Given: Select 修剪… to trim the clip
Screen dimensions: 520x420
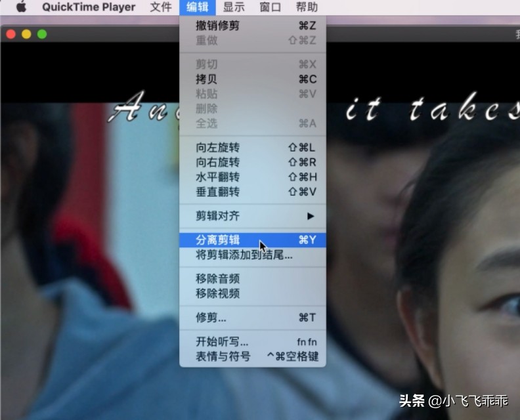Looking at the screenshot, I should point(253,318).
